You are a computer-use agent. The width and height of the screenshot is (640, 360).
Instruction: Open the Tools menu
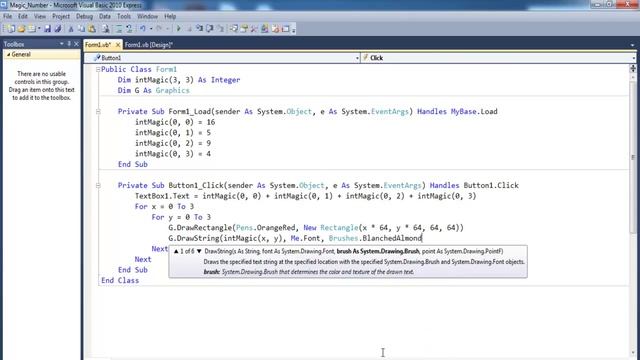124,16
